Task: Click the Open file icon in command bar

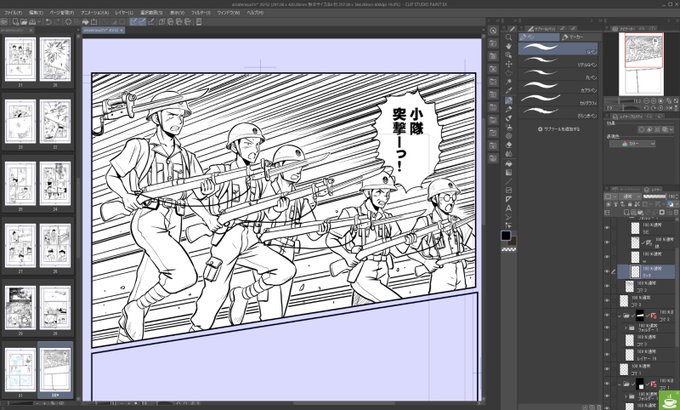Action: (x=24, y=22)
